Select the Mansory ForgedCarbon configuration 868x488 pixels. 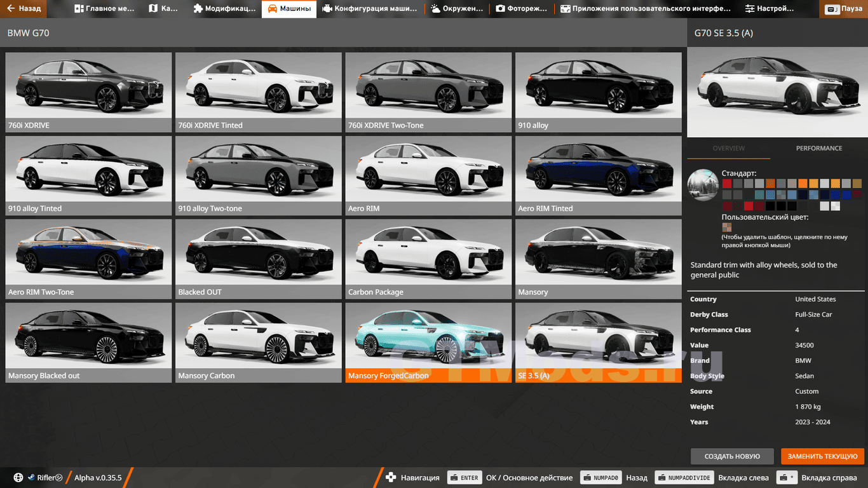coord(428,342)
